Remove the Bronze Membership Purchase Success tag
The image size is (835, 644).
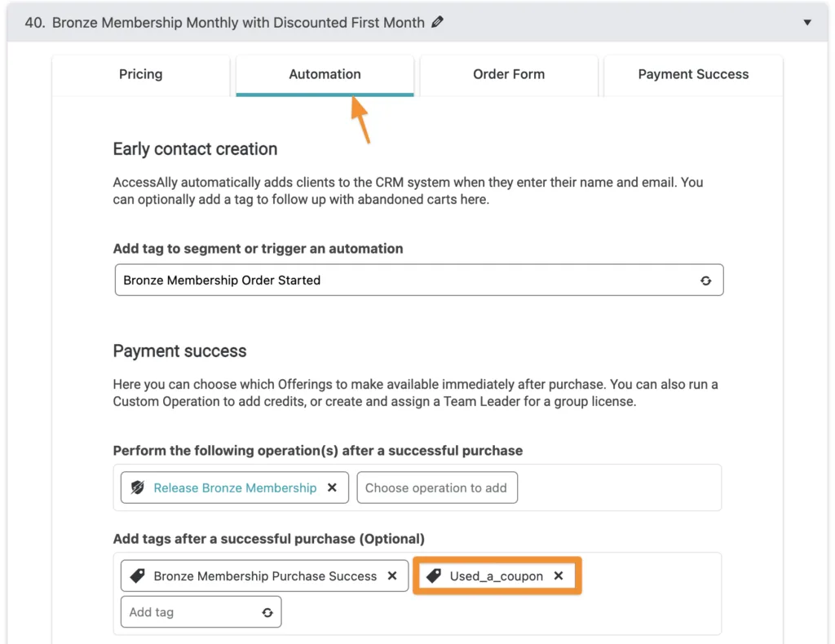click(392, 576)
